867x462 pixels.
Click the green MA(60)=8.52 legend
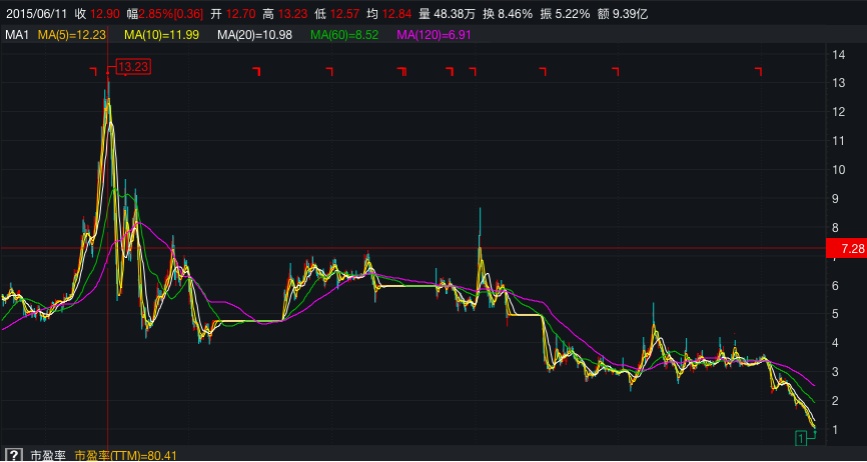[345, 35]
